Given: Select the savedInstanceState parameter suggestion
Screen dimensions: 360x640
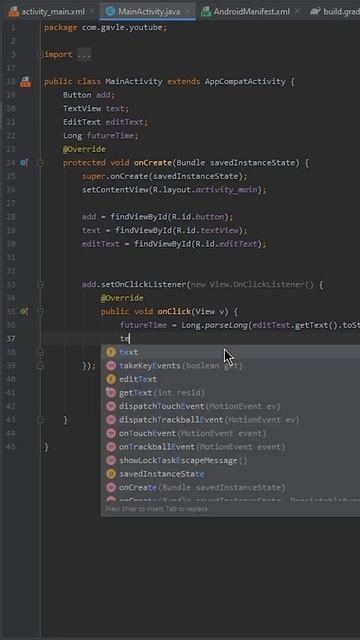Looking at the screenshot, I should tap(231, 473).
